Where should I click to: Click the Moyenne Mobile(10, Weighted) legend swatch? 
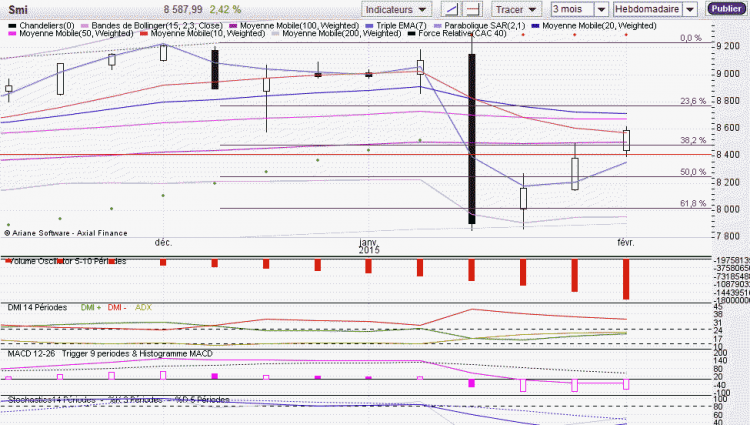point(143,33)
